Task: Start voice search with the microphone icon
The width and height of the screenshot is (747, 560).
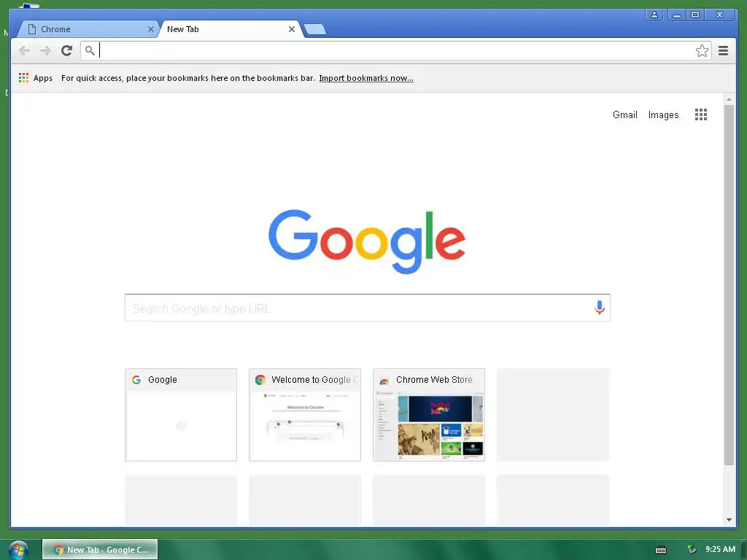Action: (x=600, y=308)
